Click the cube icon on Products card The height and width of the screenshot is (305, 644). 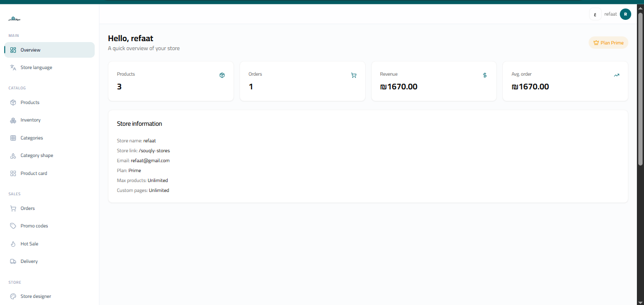click(x=222, y=75)
